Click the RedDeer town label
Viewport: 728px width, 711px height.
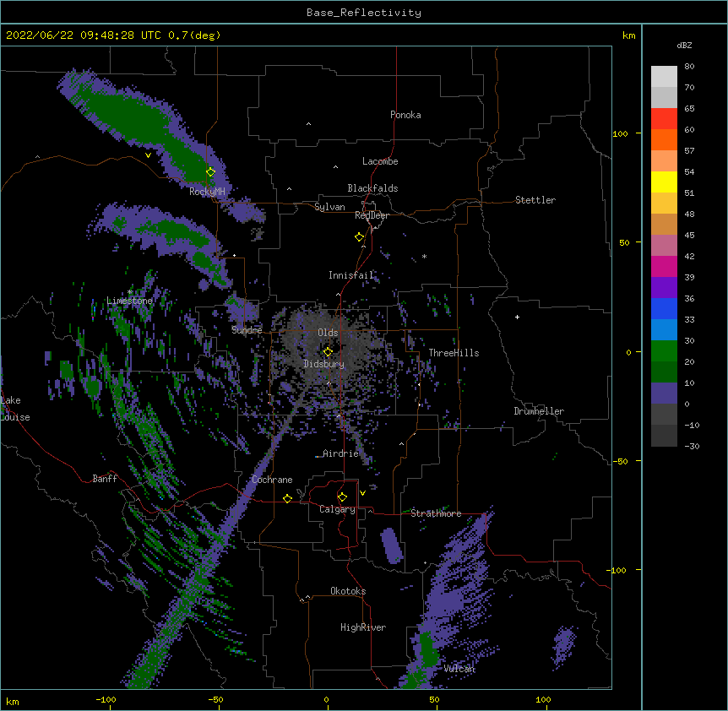pyautogui.click(x=372, y=215)
